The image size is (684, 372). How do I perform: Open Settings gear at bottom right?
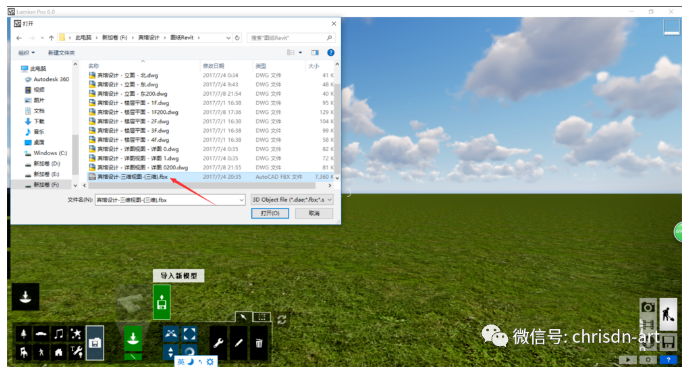point(648,360)
